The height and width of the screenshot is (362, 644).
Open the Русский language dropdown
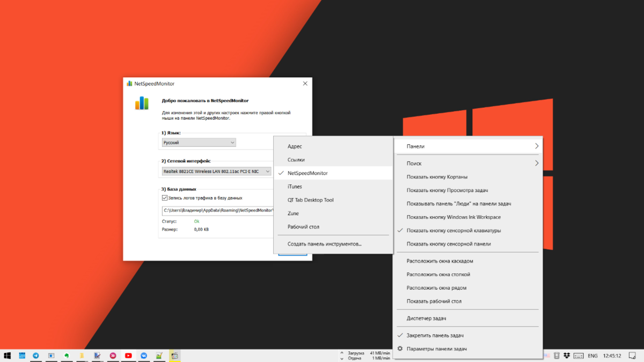tap(199, 143)
